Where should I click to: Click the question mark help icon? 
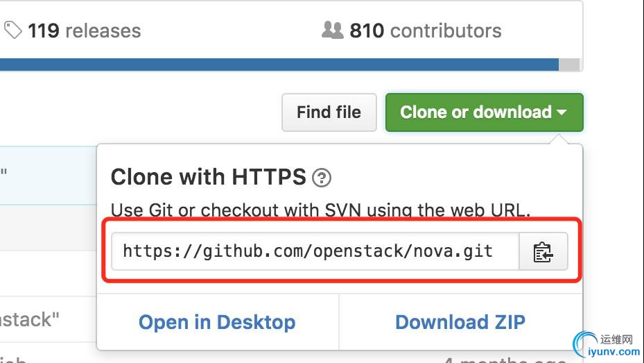click(322, 178)
